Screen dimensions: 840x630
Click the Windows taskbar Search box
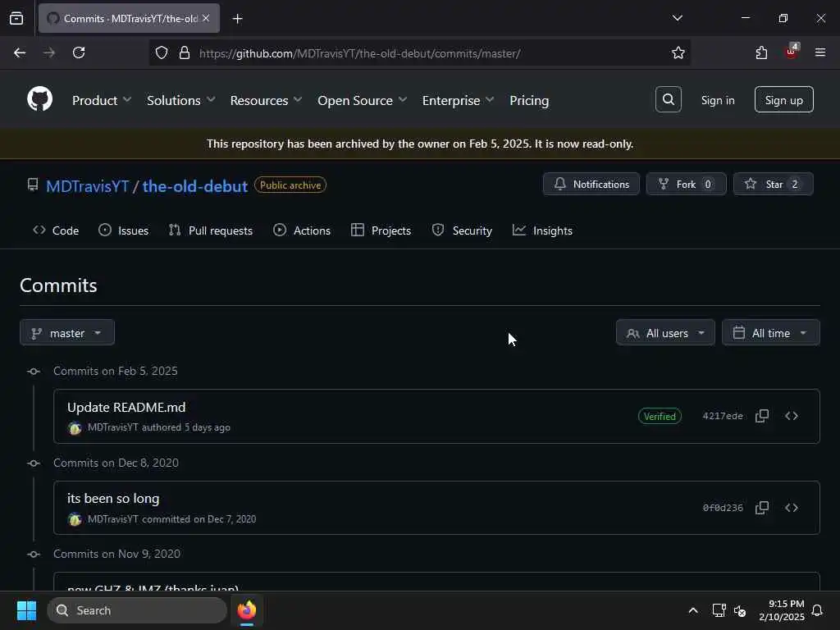coord(137,610)
